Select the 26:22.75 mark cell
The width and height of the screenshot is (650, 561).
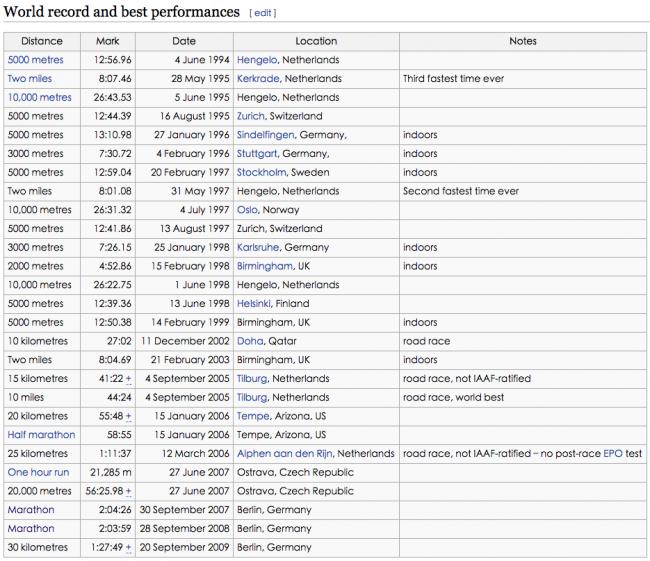[x=108, y=285]
